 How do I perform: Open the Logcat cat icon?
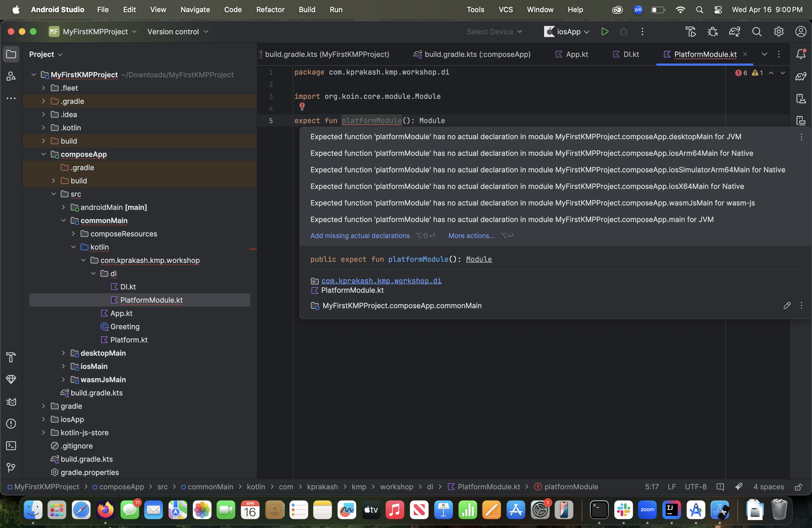click(x=11, y=402)
